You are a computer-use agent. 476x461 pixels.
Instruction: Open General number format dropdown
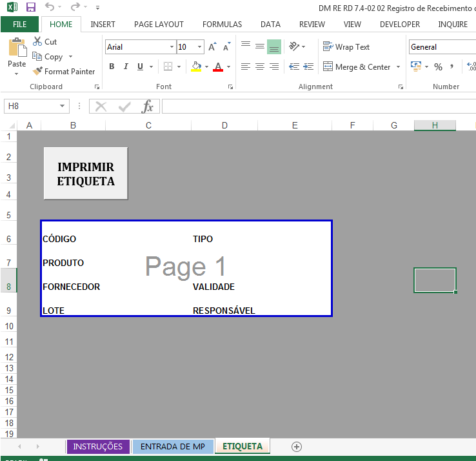coord(442,46)
